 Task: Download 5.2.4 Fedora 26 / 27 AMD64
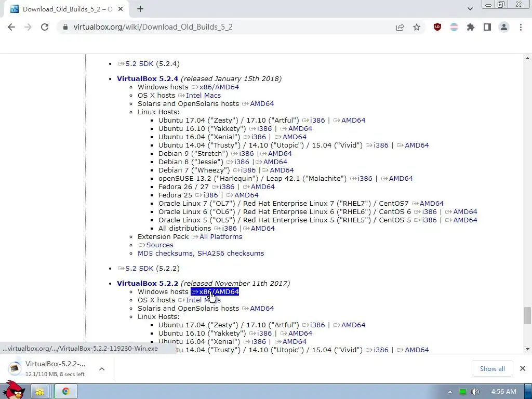pos(259,187)
